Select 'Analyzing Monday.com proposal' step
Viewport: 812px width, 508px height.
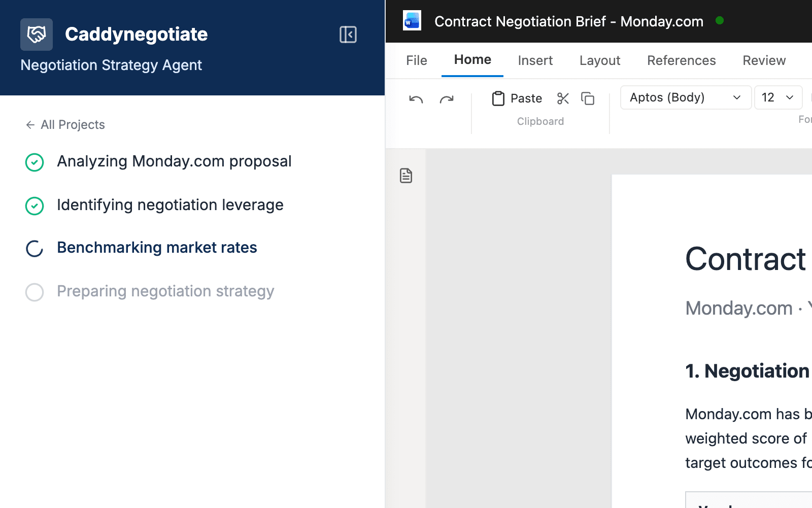tap(174, 161)
